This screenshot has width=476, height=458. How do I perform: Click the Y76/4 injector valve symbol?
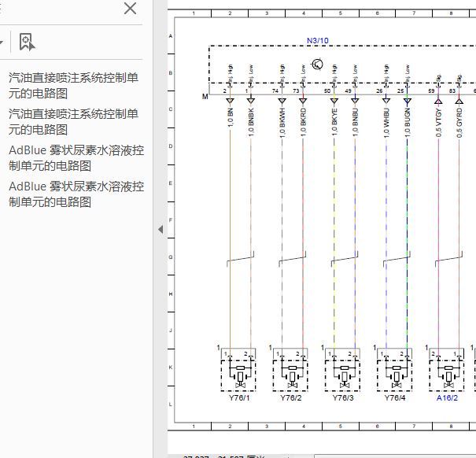[x=394, y=375]
